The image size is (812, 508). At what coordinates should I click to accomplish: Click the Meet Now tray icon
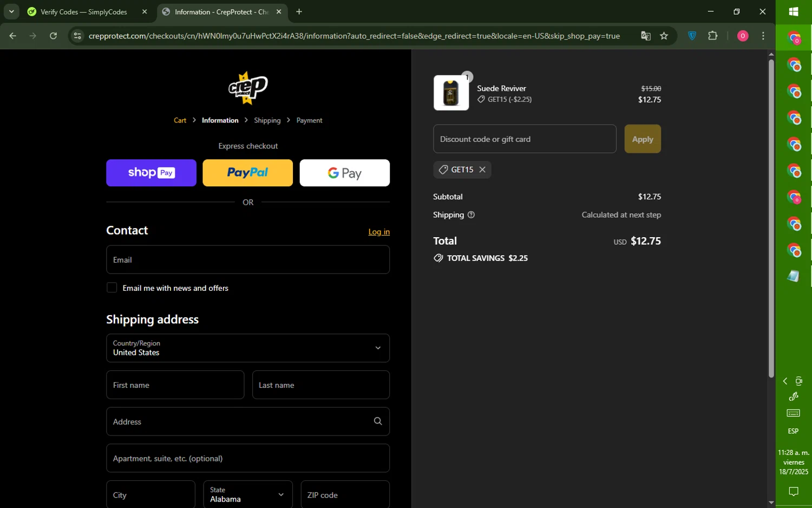[x=799, y=381]
